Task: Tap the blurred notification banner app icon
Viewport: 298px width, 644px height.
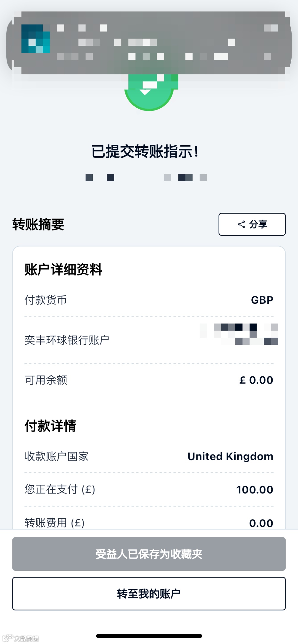Action: tap(36, 39)
